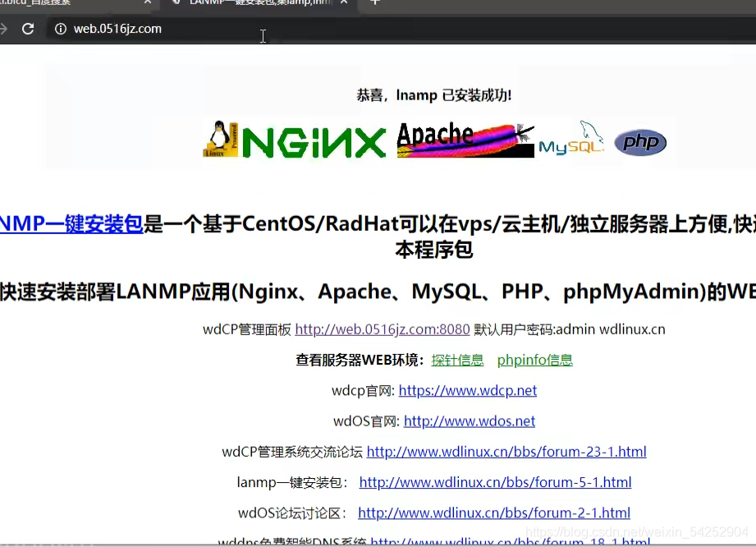Click the PHP oval logo
The height and width of the screenshot is (547, 756).
point(640,142)
